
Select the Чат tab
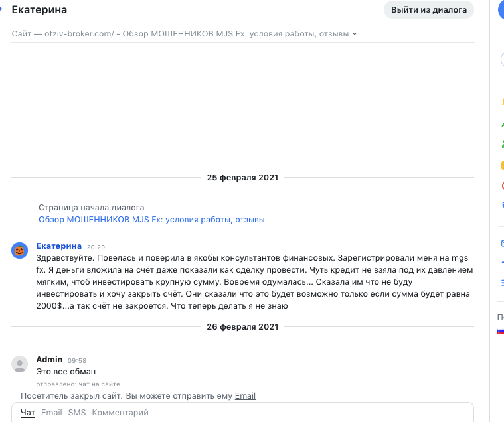[x=28, y=413]
